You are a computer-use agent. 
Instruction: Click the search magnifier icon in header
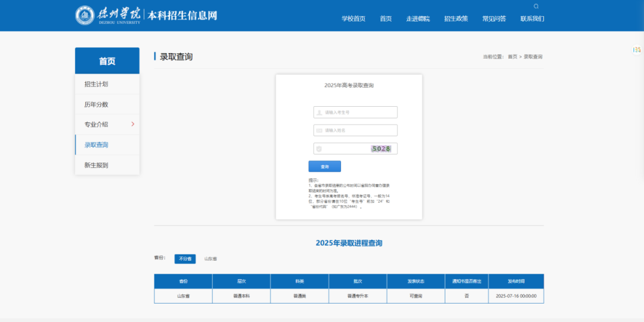pyautogui.click(x=536, y=6)
